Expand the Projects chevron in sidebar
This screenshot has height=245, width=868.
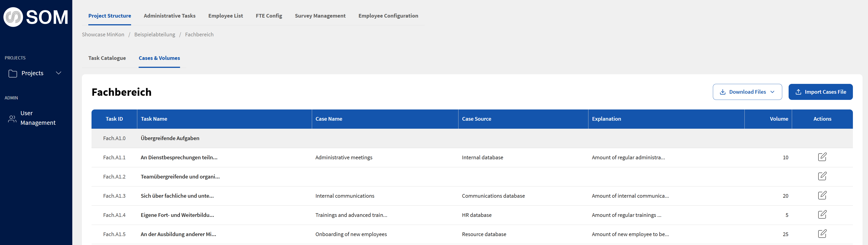59,73
